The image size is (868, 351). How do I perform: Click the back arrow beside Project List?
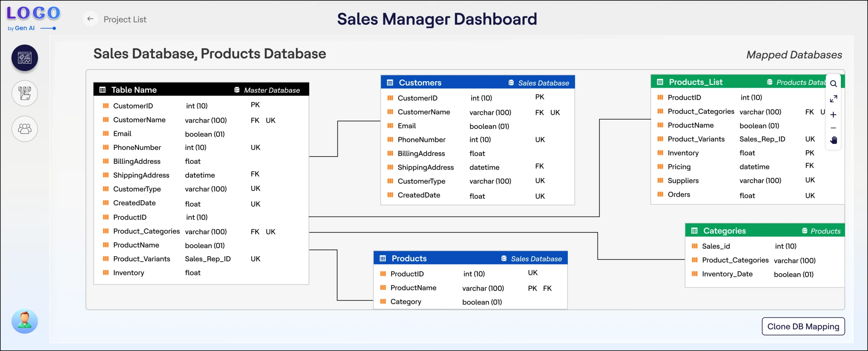click(x=90, y=19)
